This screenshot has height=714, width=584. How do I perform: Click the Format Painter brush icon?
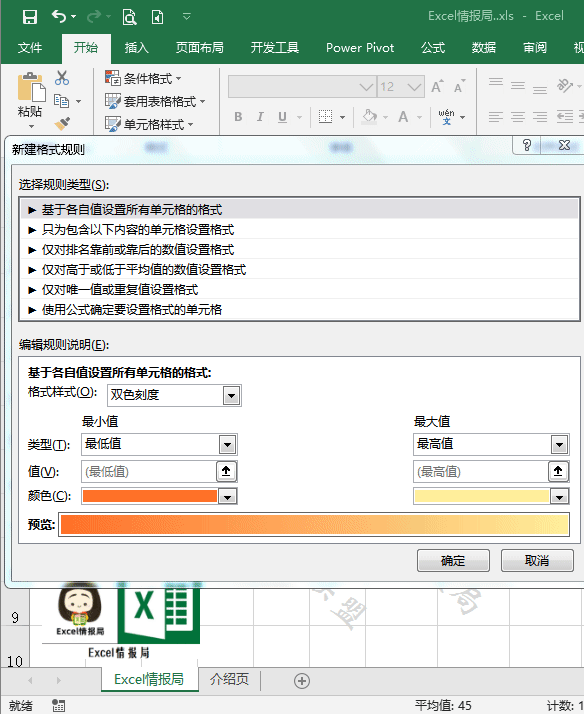tap(62, 123)
